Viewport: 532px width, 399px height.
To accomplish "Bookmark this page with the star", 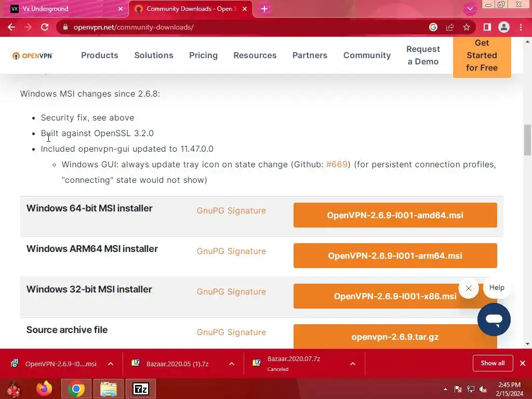I will click(467, 27).
